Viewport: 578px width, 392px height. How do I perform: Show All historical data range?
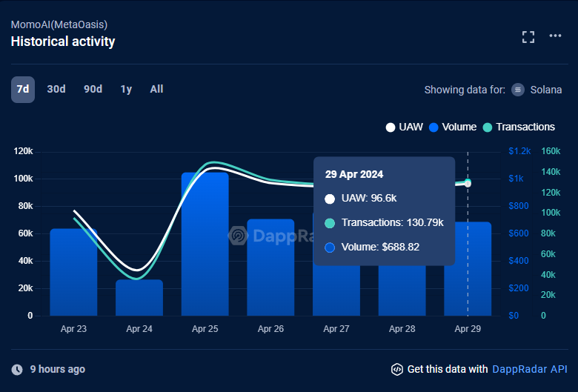tap(156, 90)
